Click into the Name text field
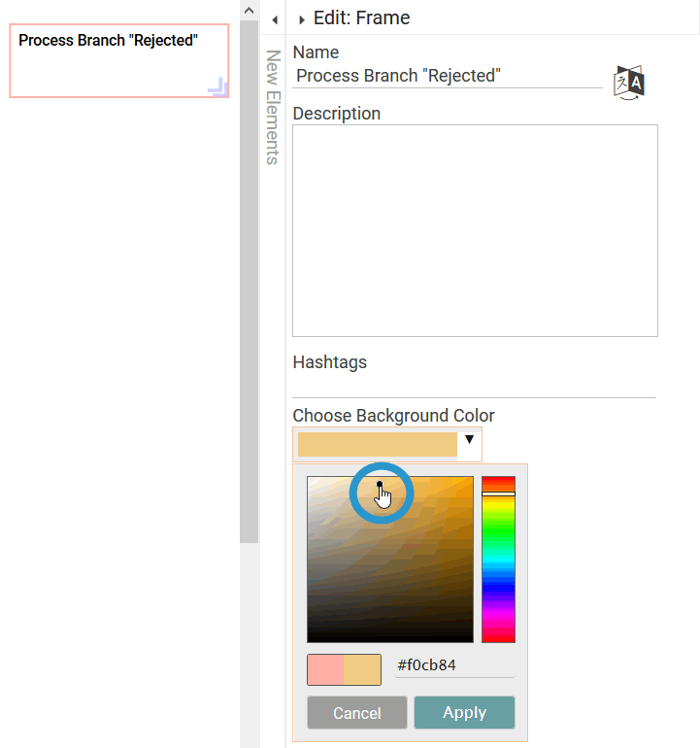 click(x=447, y=76)
